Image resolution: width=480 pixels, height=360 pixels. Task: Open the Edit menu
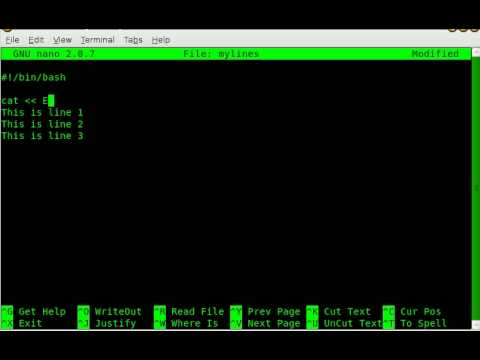click(x=36, y=40)
